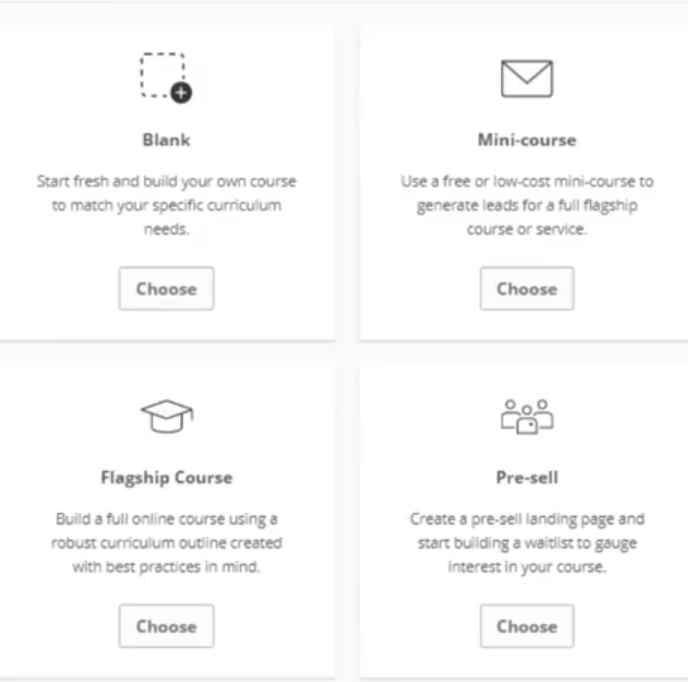Click the dashed square Blank template icon

[162, 74]
